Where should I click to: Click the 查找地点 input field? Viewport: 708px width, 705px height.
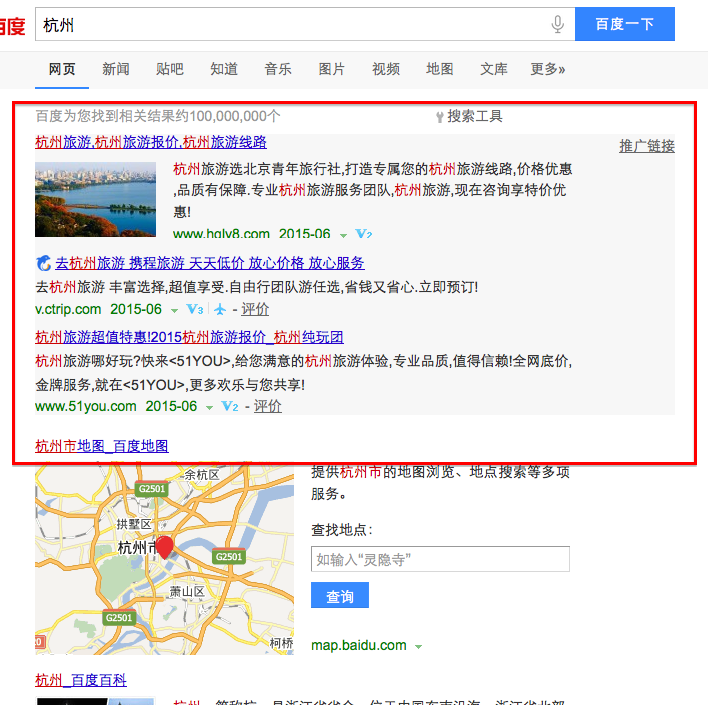(x=440, y=559)
